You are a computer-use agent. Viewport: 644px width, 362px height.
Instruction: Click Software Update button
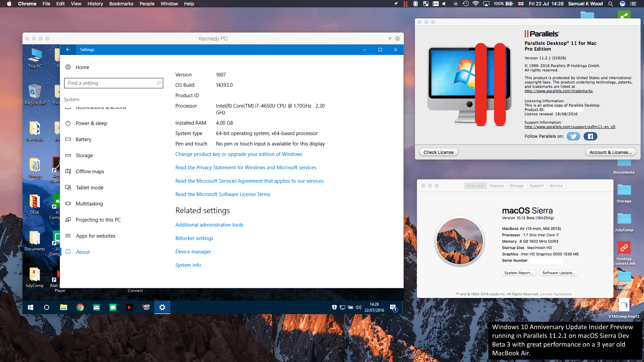(558, 273)
